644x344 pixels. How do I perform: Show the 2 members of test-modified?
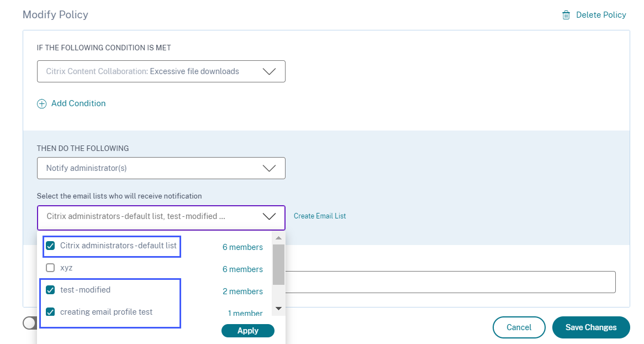242,291
